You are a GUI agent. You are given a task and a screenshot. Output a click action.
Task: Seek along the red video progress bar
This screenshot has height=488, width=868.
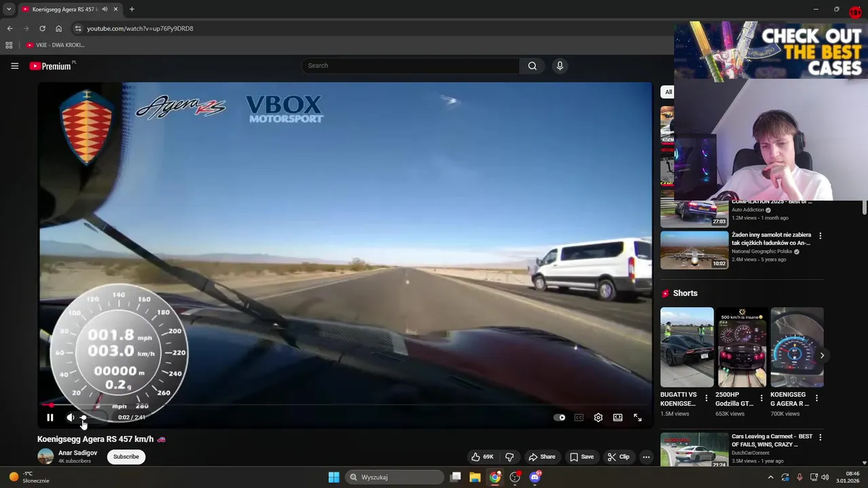pyautogui.click(x=344, y=405)
